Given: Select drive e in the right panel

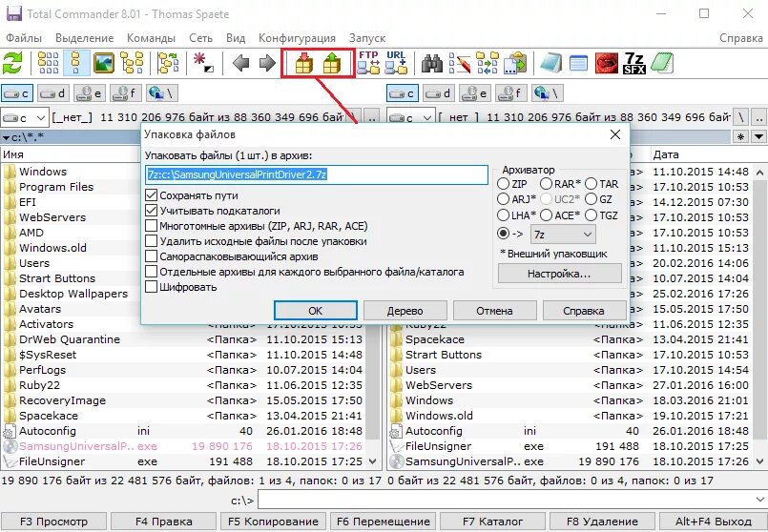Looking at the screenshot, I should tap(475, 93).
